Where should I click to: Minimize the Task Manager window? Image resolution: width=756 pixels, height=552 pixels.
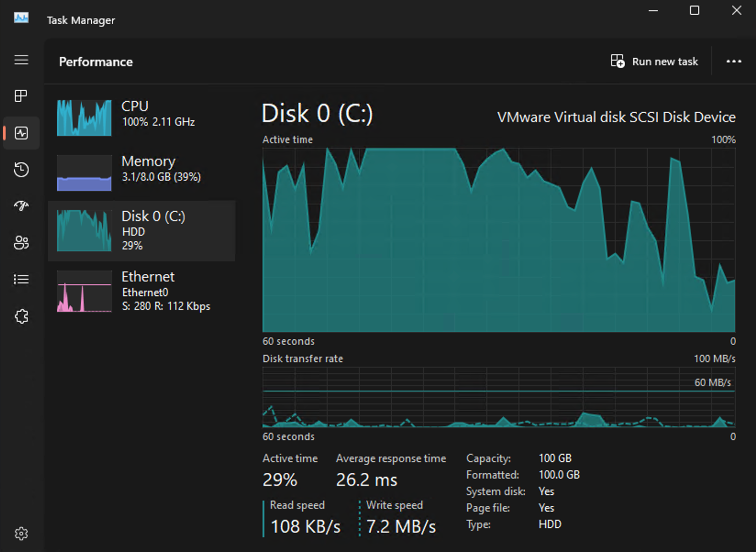pos(653,10)
